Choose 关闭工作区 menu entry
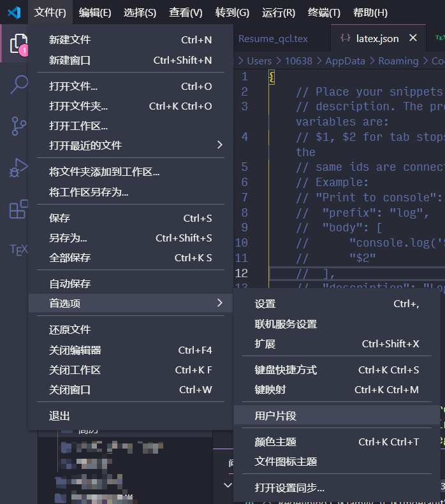 click(131, 370)
